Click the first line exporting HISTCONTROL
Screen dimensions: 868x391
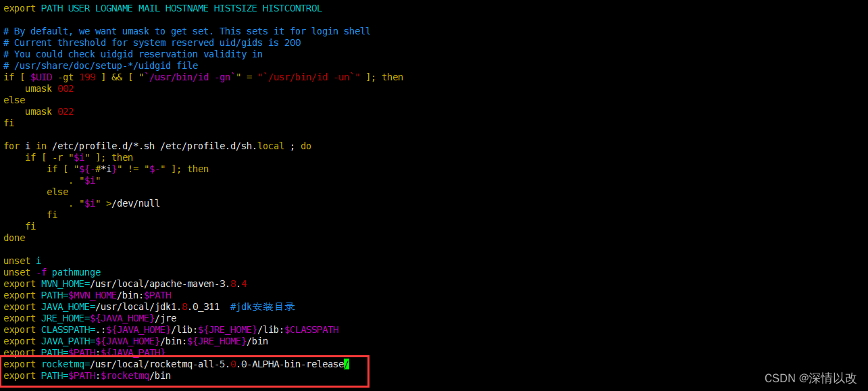(163, 8)
